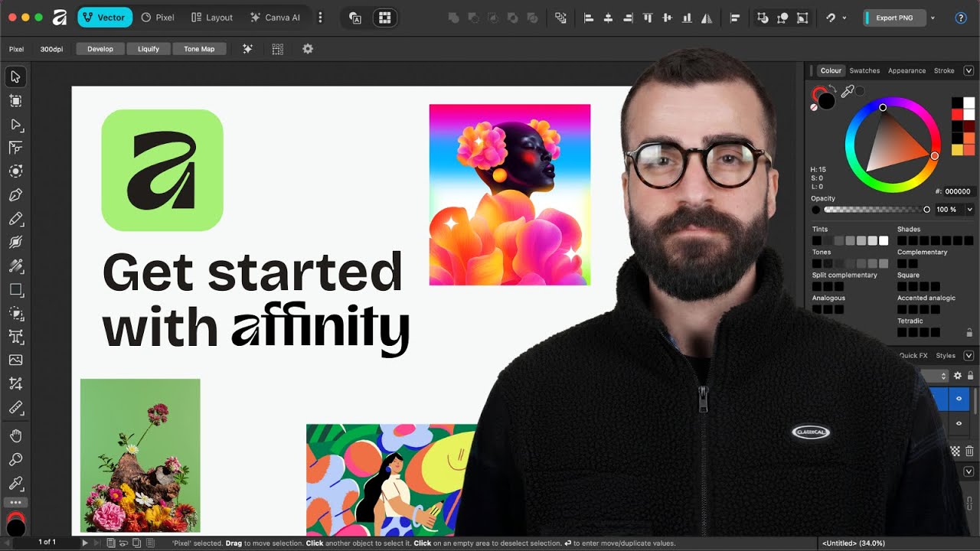Image resolution: width=980 pixels, height=551 pixels.
Task: Select the Contour tool
Action: [15, 171]
